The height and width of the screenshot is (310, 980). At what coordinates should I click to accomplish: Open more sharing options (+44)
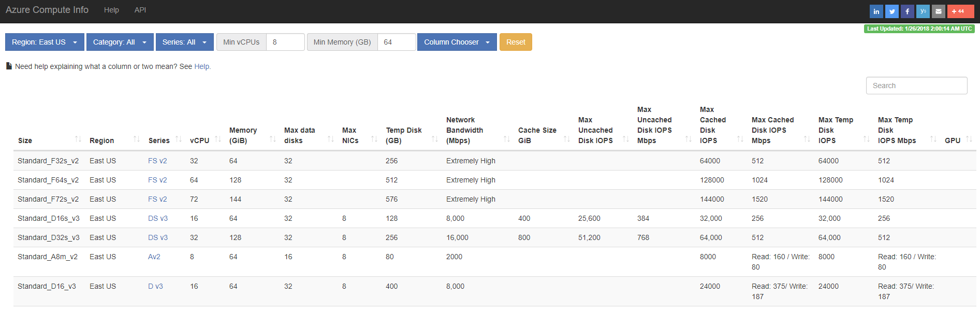coord(960,11)
